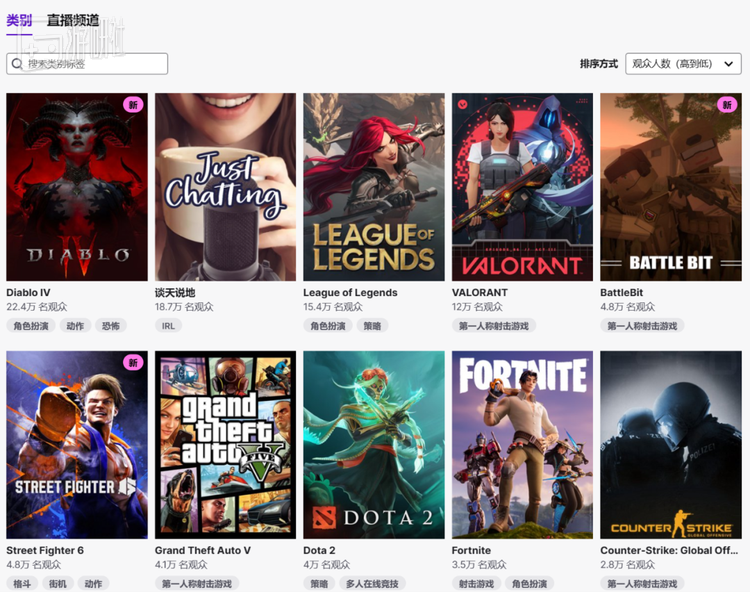750x592 pixels.
Task: Open the VALORANT cover art
Action: click(522, 187)
